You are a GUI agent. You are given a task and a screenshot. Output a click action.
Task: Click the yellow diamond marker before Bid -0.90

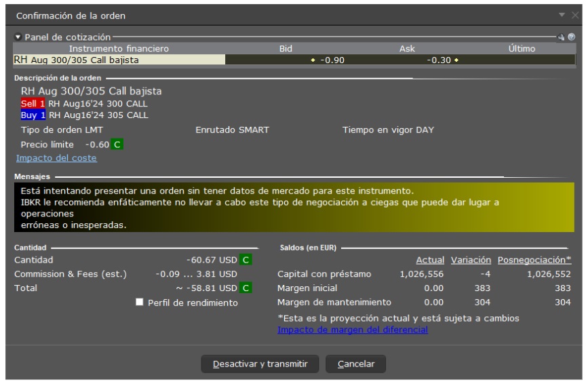pos(313,60)
